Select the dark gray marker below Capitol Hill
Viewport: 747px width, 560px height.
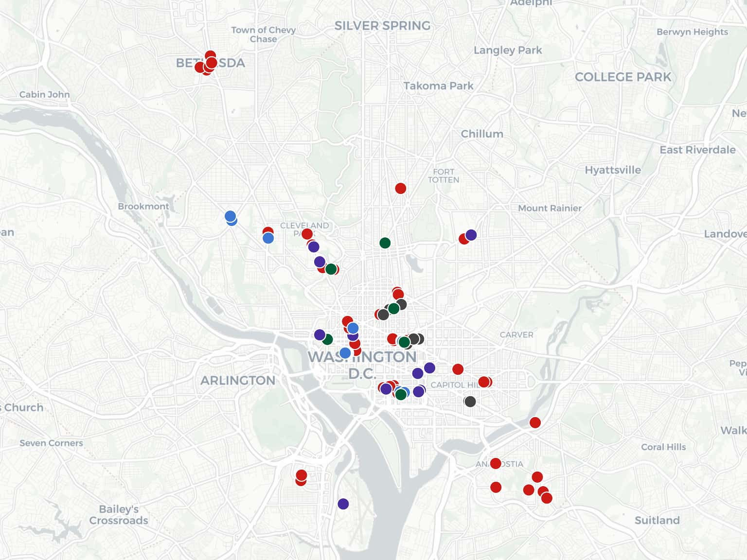pyautogui.click(x=470, y=402)
